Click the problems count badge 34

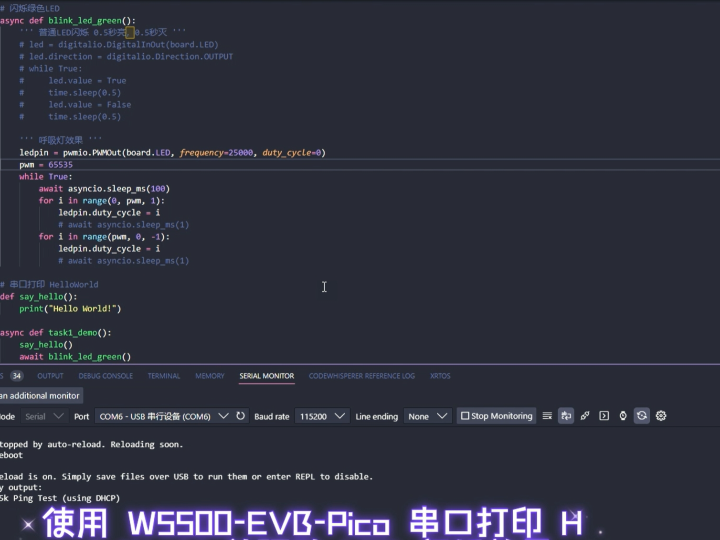[x=17, y=376]
